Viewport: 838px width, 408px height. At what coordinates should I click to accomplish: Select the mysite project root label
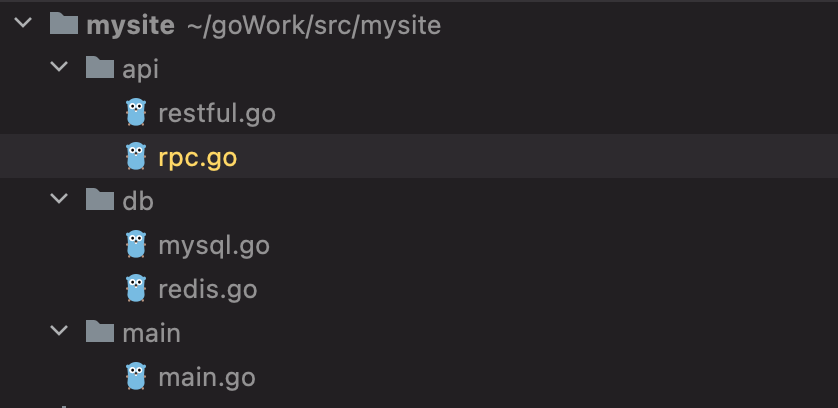[x=130, y=25]
